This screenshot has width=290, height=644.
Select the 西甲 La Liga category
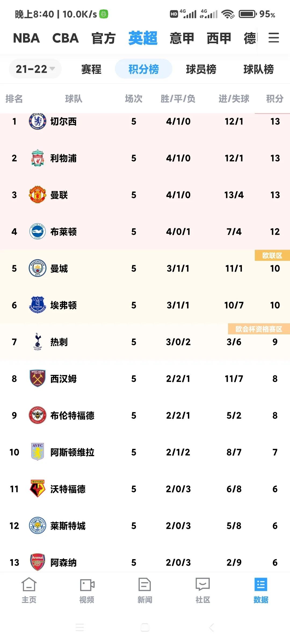[x=219, y=38]
